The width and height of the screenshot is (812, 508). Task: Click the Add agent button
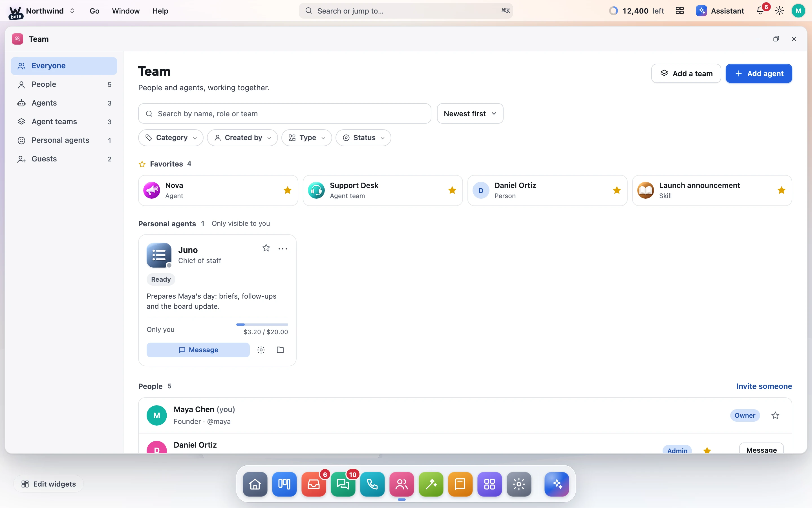point(759,73)
